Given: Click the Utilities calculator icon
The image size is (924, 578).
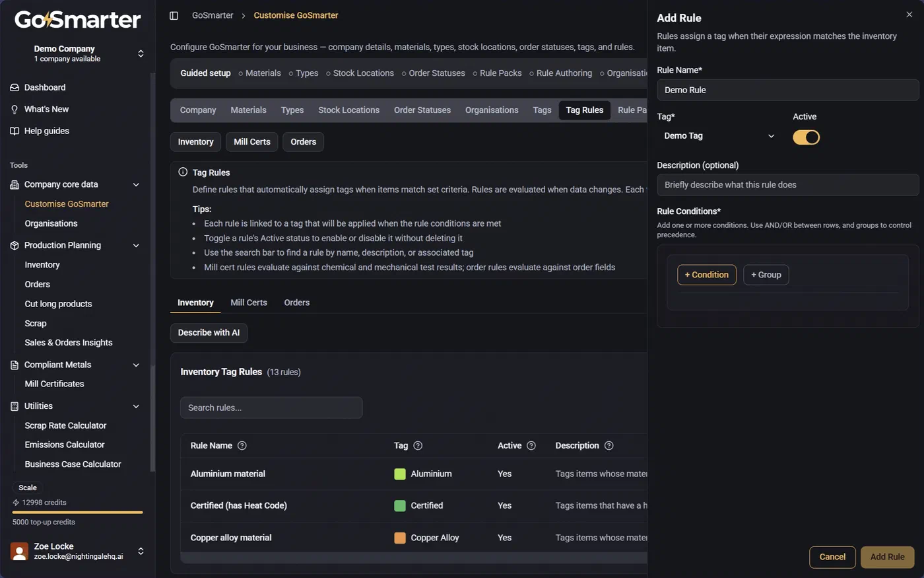Looking at the screenshot, I should tap(15, 406).
